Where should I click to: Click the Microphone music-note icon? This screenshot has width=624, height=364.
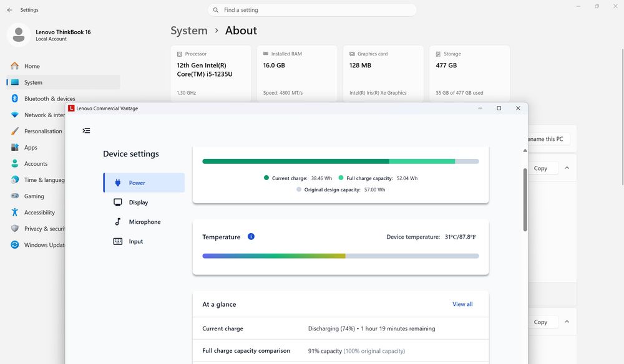coord(118,222)
